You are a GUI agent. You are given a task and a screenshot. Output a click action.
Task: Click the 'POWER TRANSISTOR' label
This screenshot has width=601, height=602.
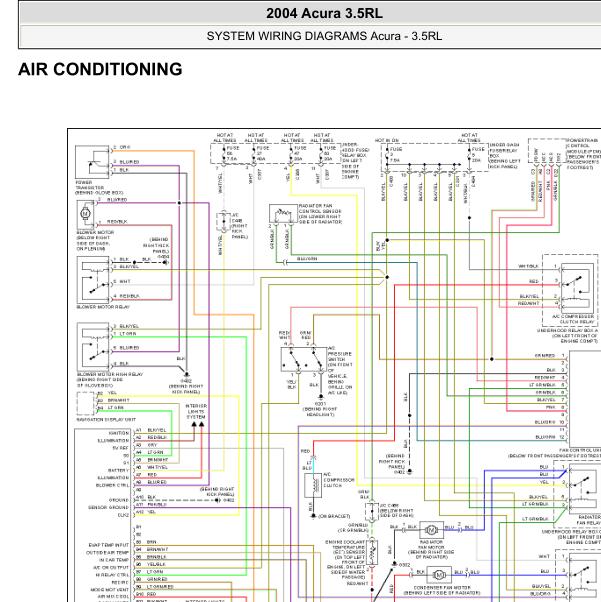pyautogui.click(x=89, y=185)
